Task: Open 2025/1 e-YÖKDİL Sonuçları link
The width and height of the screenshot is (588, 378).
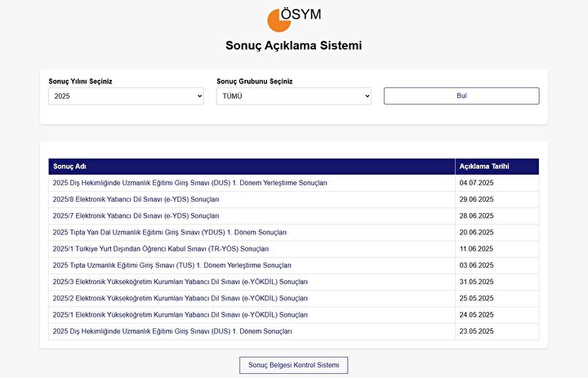Action: (180, 315)
